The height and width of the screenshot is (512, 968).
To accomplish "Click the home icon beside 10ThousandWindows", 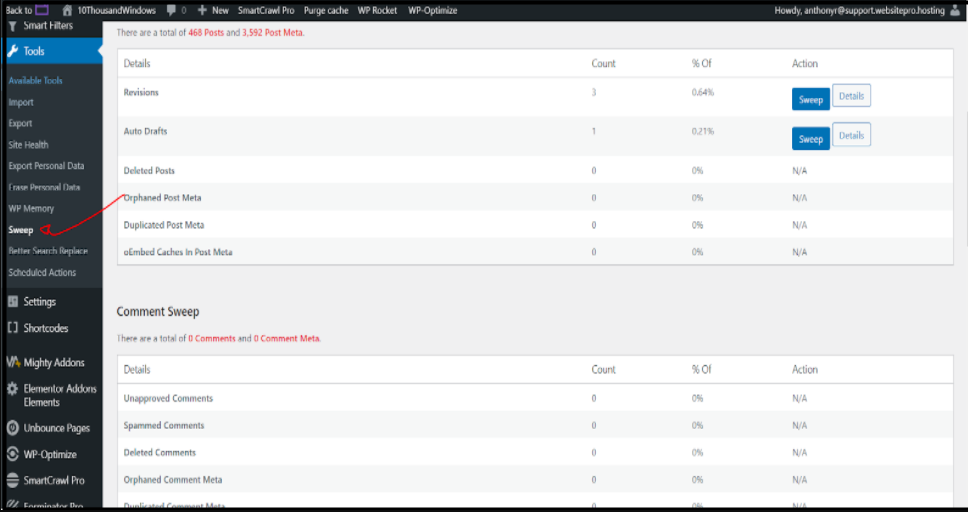I will (66, 10).
